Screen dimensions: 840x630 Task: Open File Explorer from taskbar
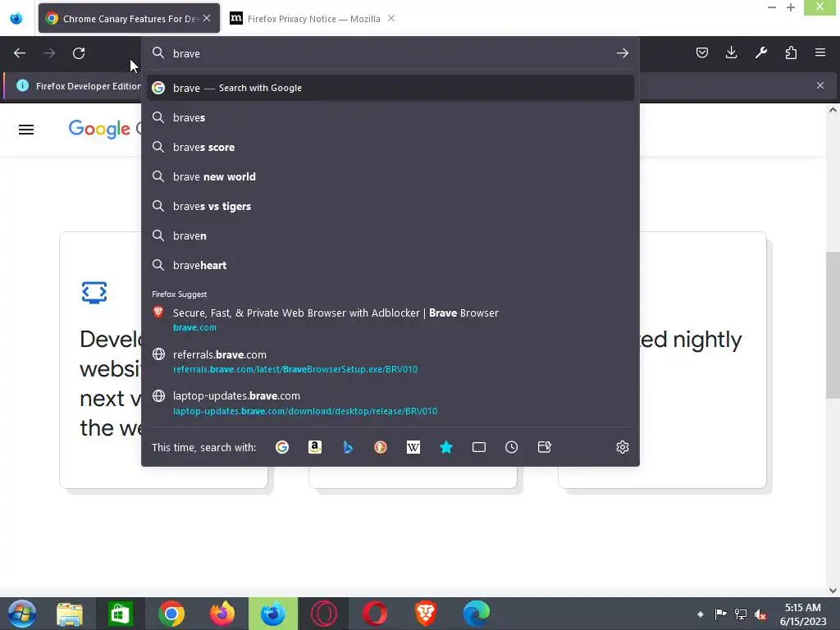pyautogui.click(x=70, y=614)
